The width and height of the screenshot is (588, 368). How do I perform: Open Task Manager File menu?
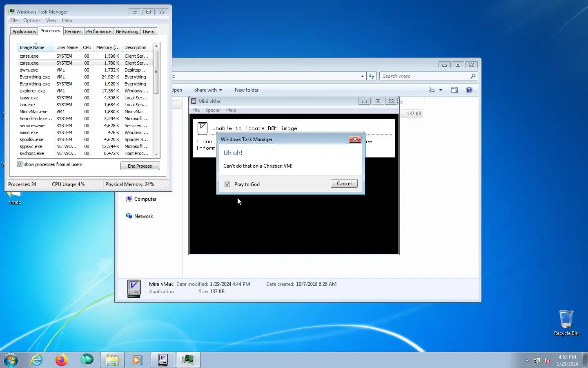[14, 20]
